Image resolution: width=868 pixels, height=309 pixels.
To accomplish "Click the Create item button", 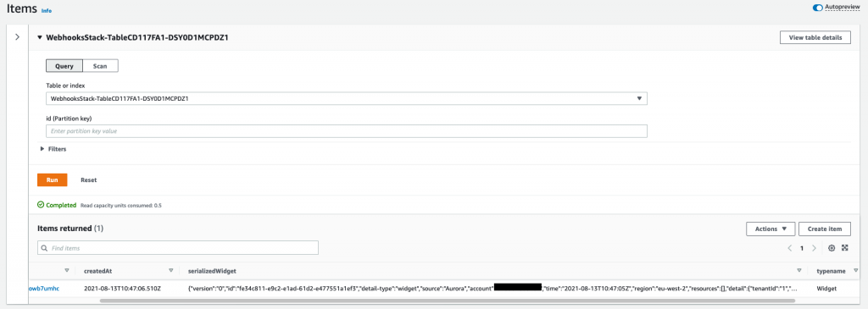I will tap(824, 229).
